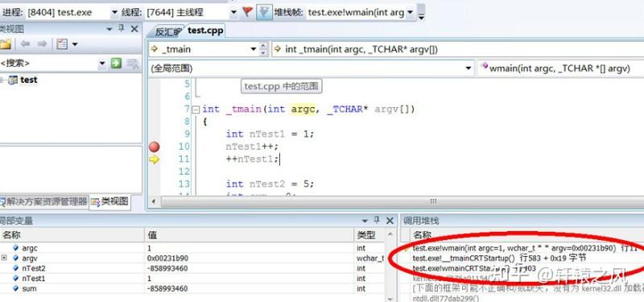The width and height of the screenshot is (644, 302).
Task: Pin the 局部变量 panel with the pin icon
Action: [x=376, y=221]
